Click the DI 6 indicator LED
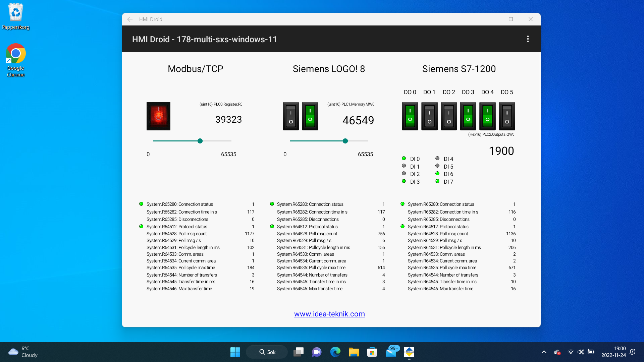 point(437,174)
